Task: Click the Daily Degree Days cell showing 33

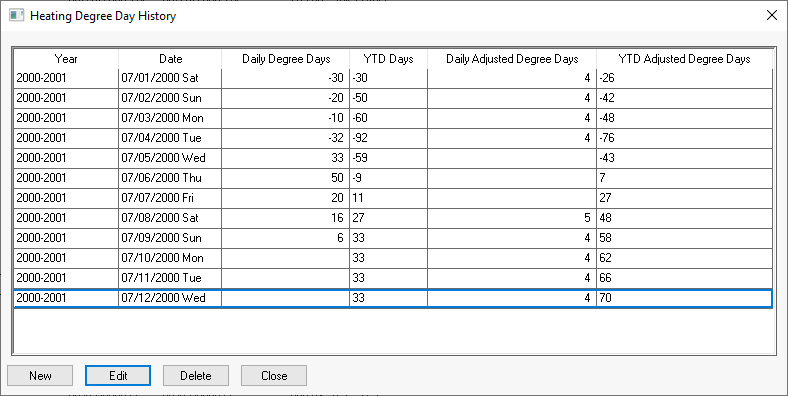Action: tap(285, 158)
